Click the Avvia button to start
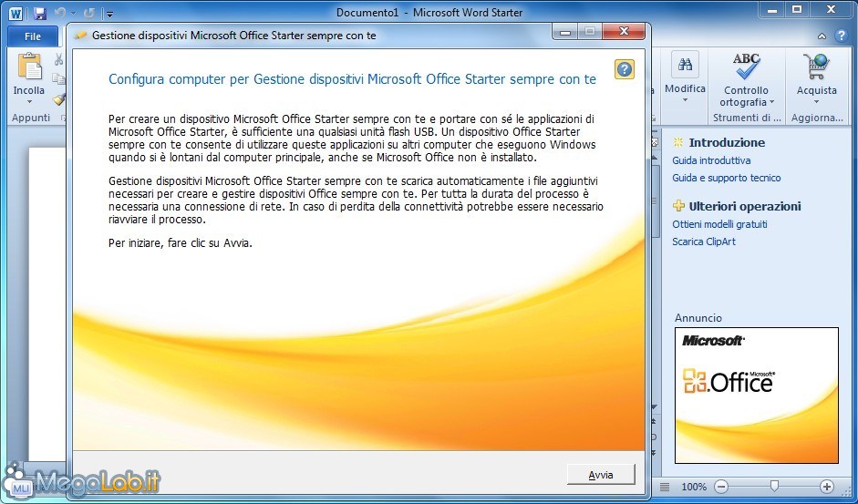The image size is (858, 504). click(x=601, y=475)
